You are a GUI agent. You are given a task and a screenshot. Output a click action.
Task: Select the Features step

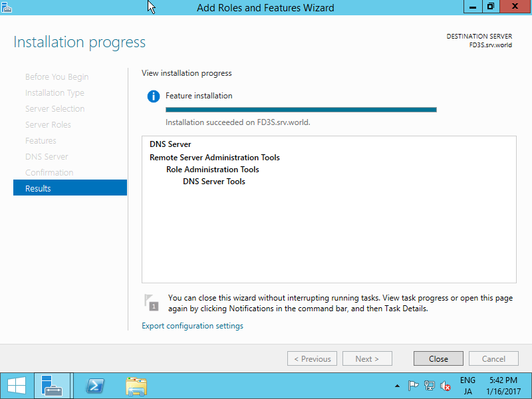(x=41, y=140)
